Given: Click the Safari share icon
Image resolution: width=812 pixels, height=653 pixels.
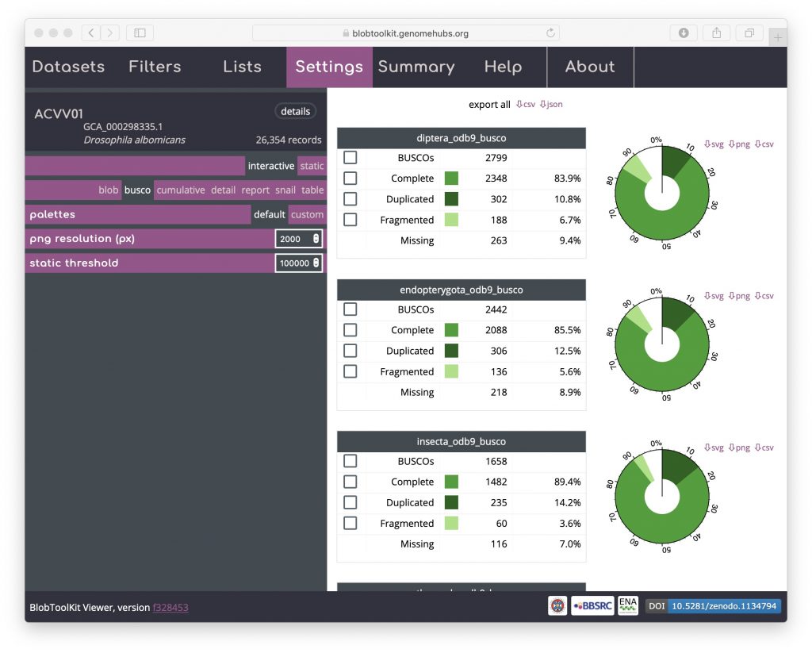Looking at the screenshot, I should coord(716,33).
